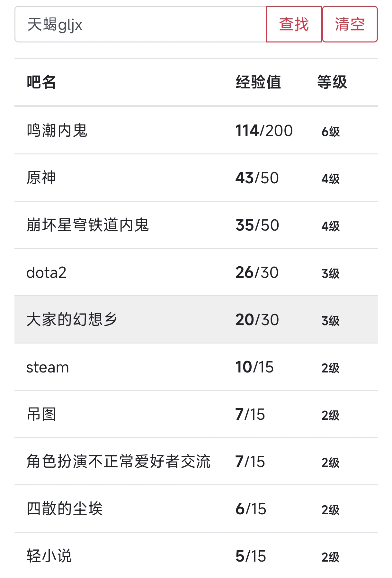Screen dimensions: 392x578
Task: Click the 查找 search button
Action: 294,24
